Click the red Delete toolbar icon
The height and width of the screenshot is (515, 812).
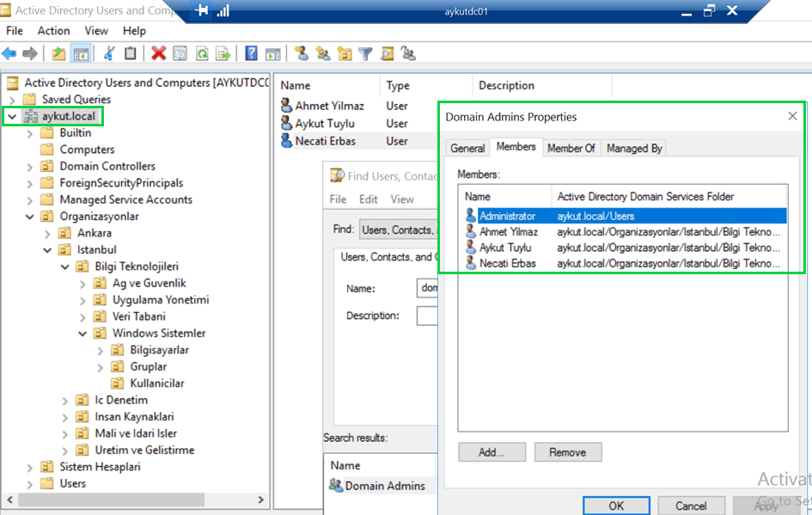158,54
